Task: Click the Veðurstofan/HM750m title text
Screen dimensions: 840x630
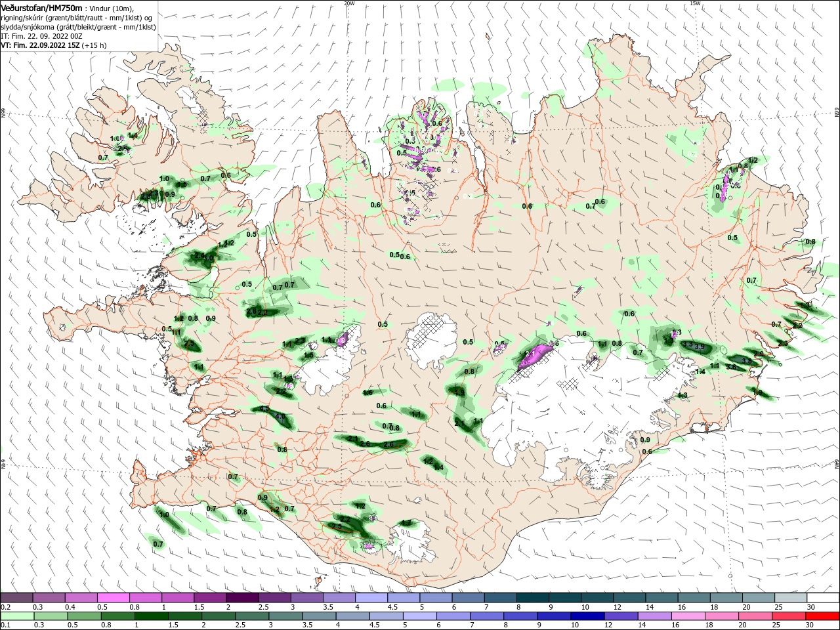Action: [41, 7]
